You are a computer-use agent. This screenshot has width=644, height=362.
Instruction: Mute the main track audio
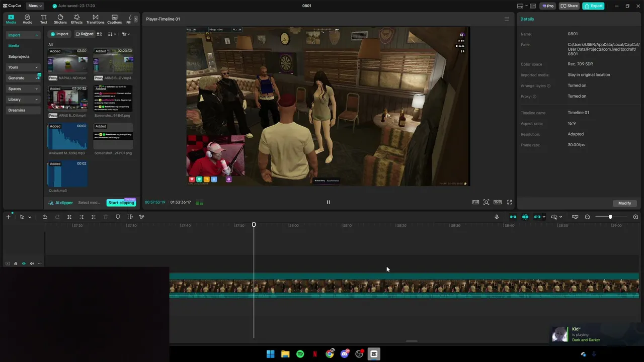(32, 263)
